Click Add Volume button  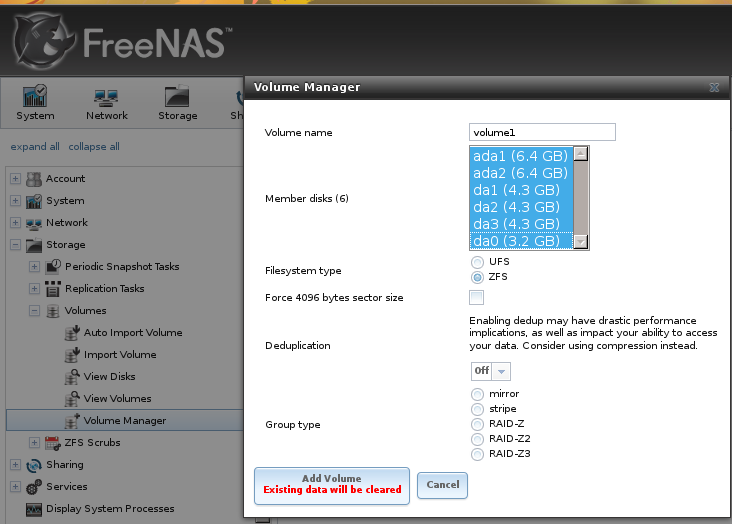[332, 486]
